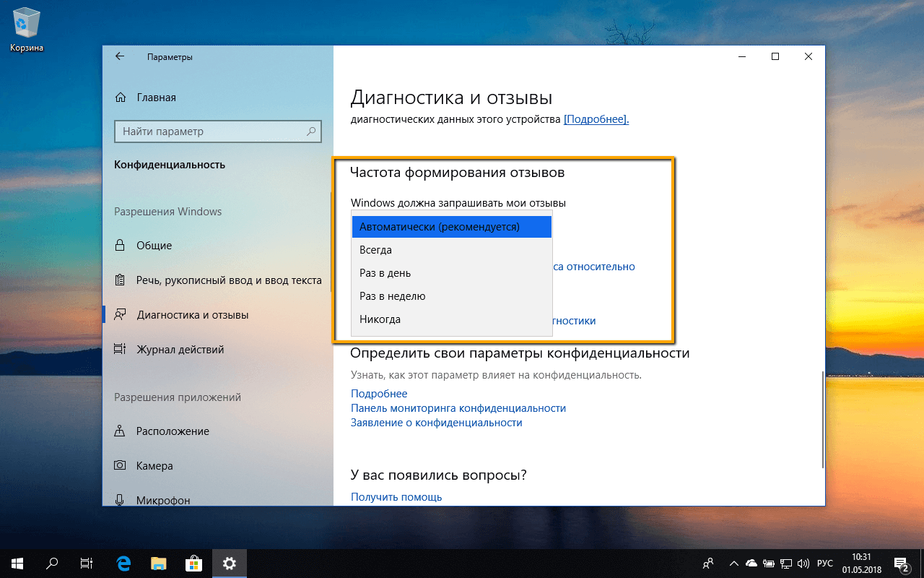Click the Конфиденциальность heading in the sidebar
This screenshot has width=924, height=578.
(x=170, y=165)
